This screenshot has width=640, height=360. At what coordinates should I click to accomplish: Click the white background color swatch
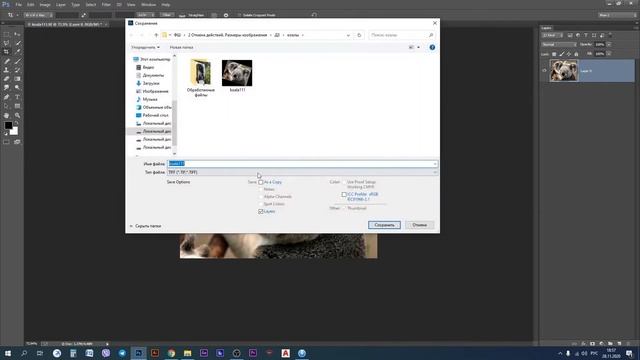[14, 131]
